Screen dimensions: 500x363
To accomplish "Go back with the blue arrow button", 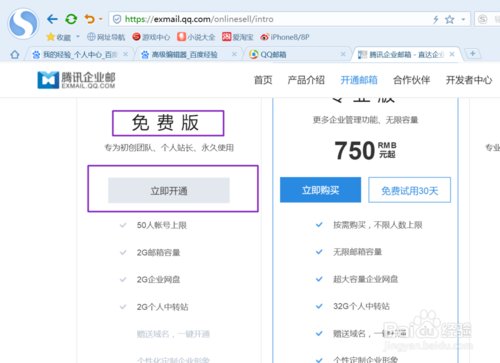I will pos(52,19).
